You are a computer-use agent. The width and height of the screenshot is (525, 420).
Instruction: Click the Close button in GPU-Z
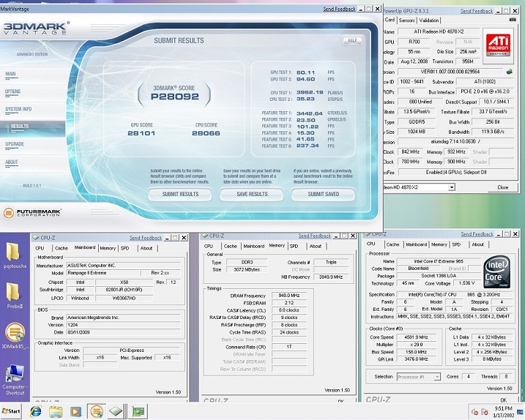click(x=502, y=187)
